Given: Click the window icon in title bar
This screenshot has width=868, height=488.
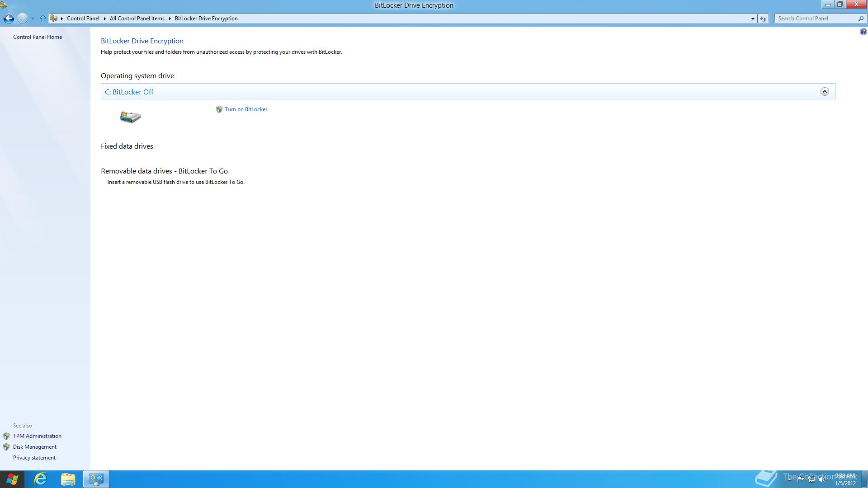Looking at the screenshot, I should pos(4,5).
